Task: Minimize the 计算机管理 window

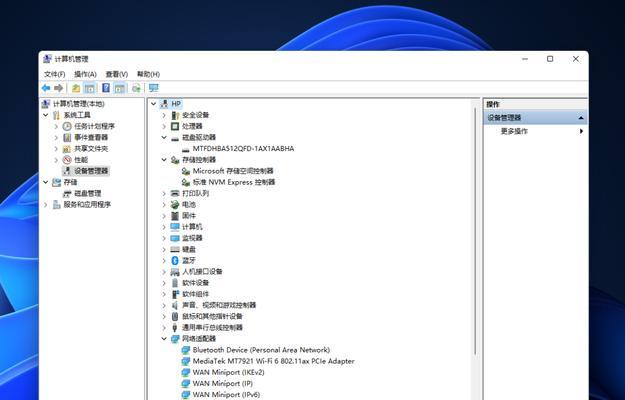Action: click(x=525, y=59)
